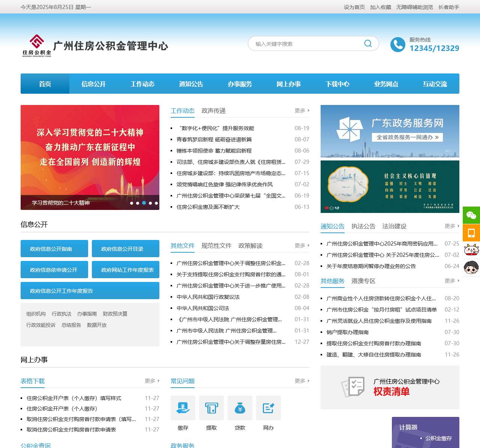Expand 更多 next to 通知公告 section
The width and height of the screenshot is (480, 448).
pyautogui.click(x=451, y=226)
